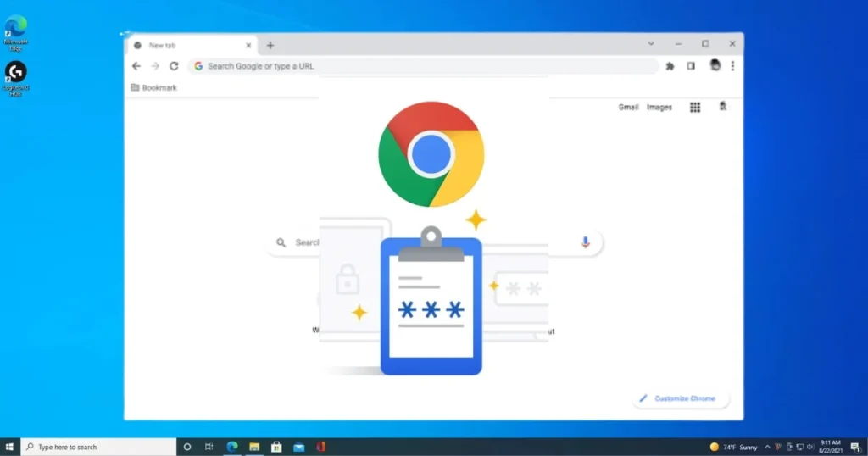Open File Explorer from the taskbar

tap(254, 447)
